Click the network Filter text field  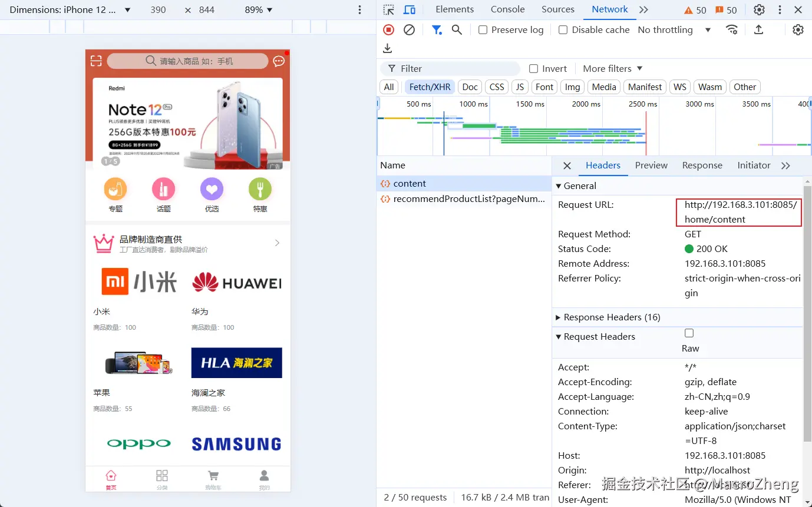pyautogui.click(x=450, y=69)
